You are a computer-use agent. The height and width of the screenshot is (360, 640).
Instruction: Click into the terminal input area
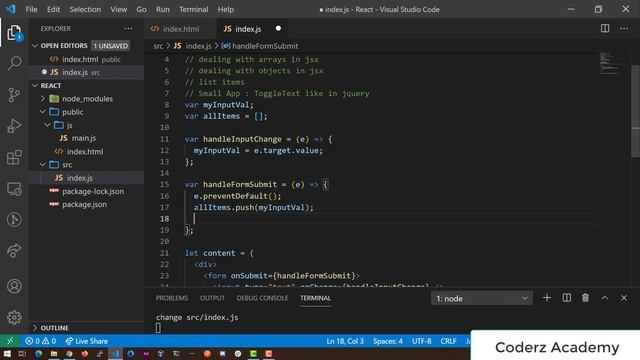pos(158,327)
